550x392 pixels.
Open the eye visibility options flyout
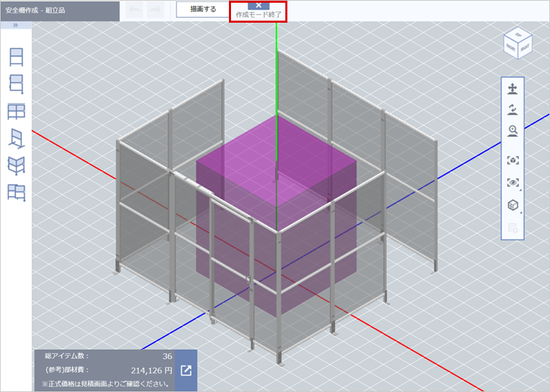pos(512,183)
